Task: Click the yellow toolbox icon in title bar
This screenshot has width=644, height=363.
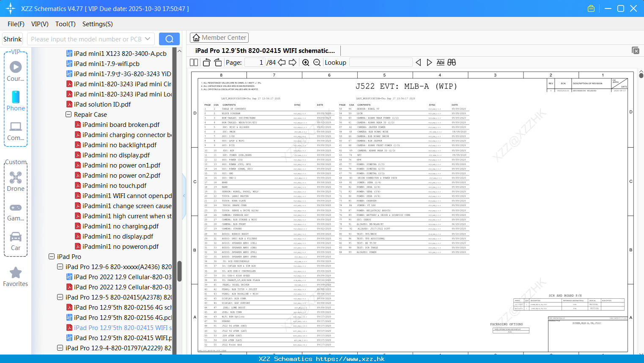Action: coord(591,8)
